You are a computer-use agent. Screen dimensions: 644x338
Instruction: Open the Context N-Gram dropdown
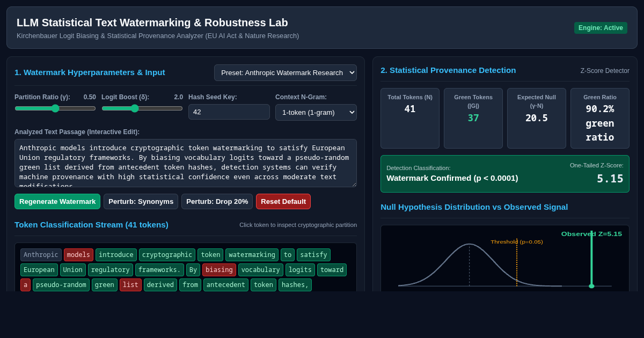[x=316, y=112]
